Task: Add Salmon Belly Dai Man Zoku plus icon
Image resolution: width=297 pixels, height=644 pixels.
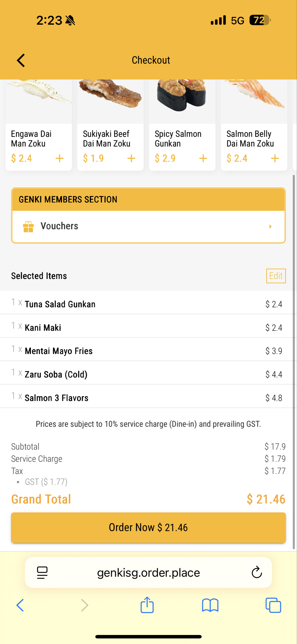Action: pos(275,158)
